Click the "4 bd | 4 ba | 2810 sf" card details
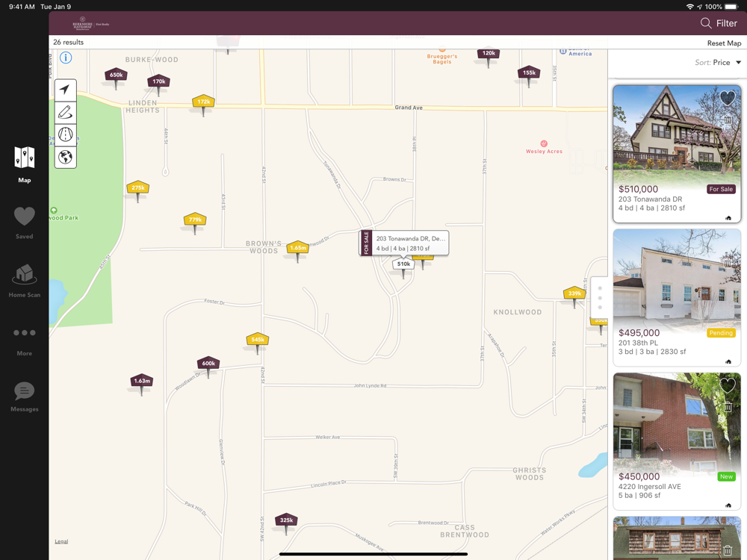The image size is (747, 560). pos(651,208)
